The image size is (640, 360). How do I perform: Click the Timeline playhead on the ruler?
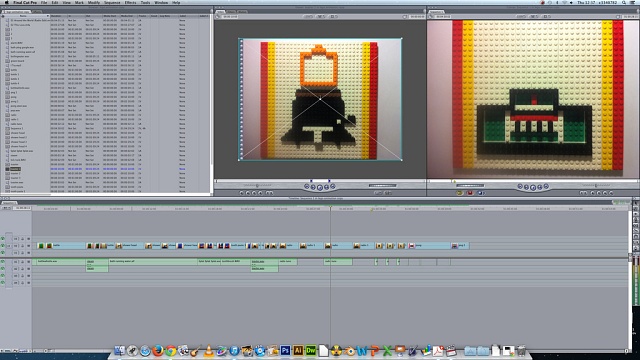pyautogui.click(x=331, y=208)
